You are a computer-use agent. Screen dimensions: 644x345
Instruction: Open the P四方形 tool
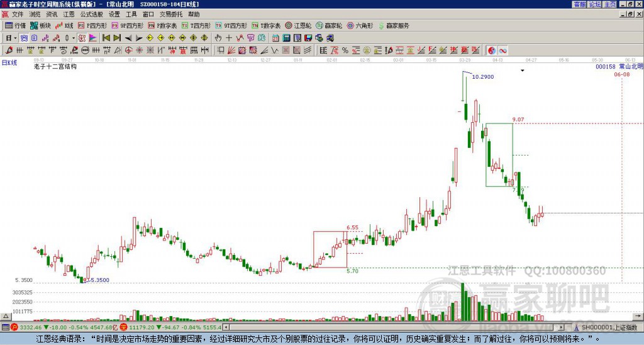click(92, 25)
